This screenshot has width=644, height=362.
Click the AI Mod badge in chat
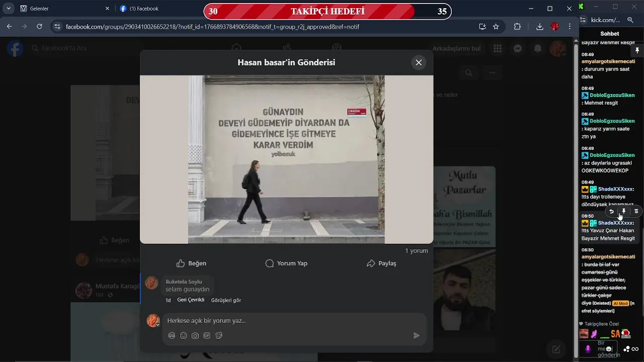[x=620, y=303]
